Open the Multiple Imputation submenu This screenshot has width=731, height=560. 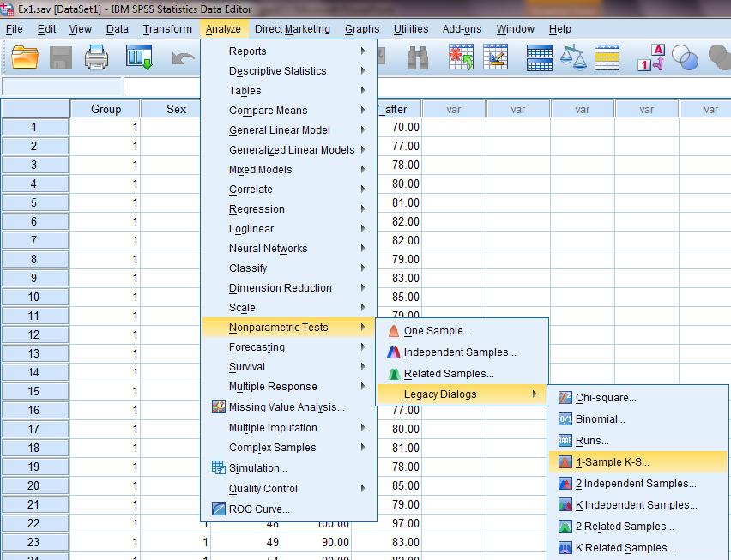tap(288, 428)
